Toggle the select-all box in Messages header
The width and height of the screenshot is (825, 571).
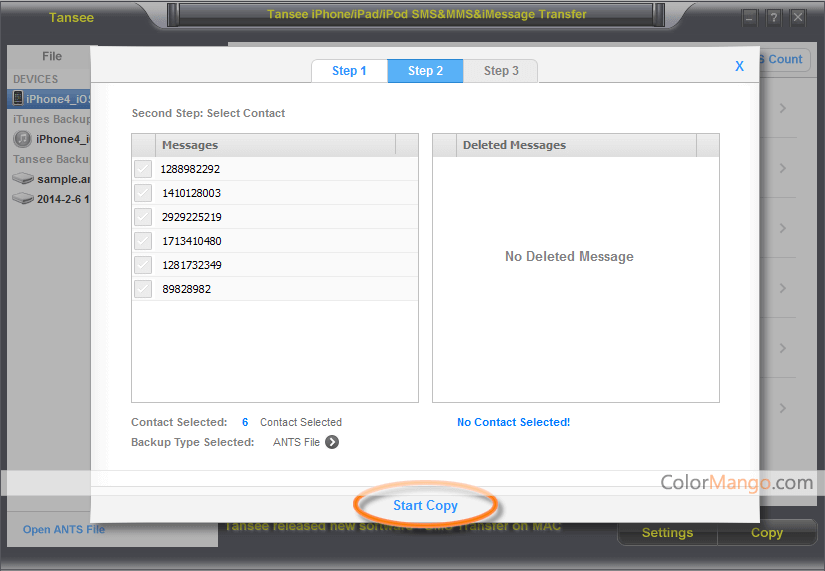tap(143, 145)
